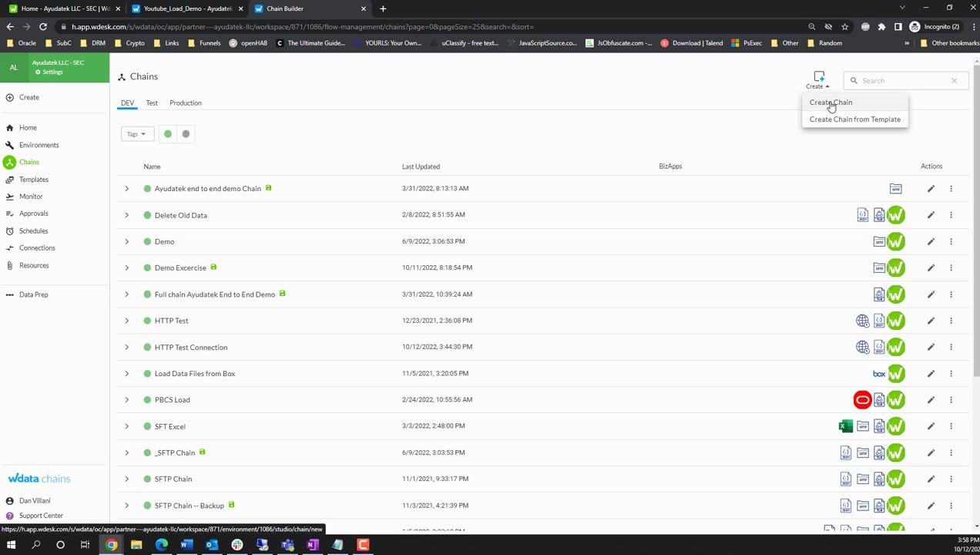
Task: Click SFTP icon in Ayudatek end to end demo row
Action: point(895,188)
